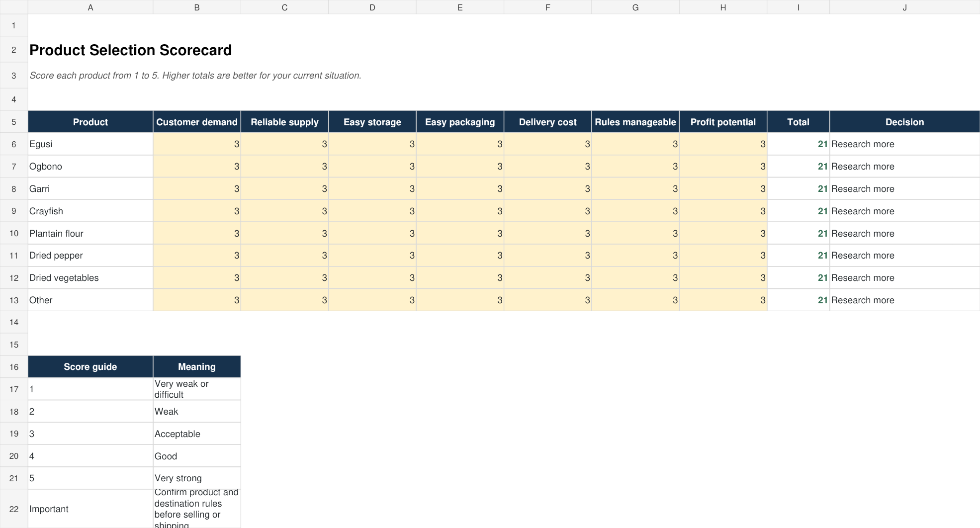Select column E header
Image resolution: width=980 pixels, height=528 pixels.
(460, 7)
